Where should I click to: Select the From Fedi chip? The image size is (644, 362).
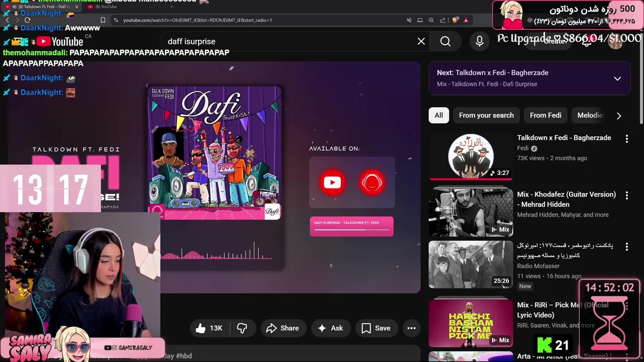[545, 115]
